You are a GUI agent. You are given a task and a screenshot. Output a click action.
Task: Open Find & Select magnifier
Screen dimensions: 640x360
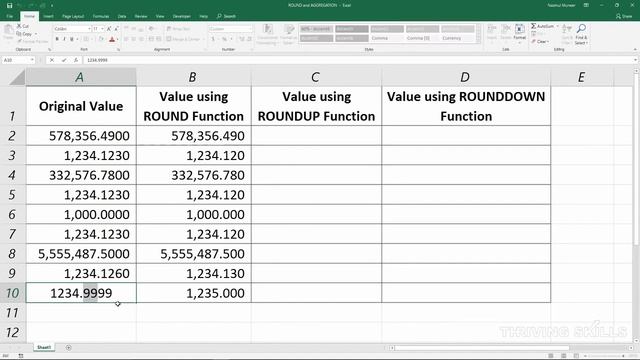(x=581, y=33)
